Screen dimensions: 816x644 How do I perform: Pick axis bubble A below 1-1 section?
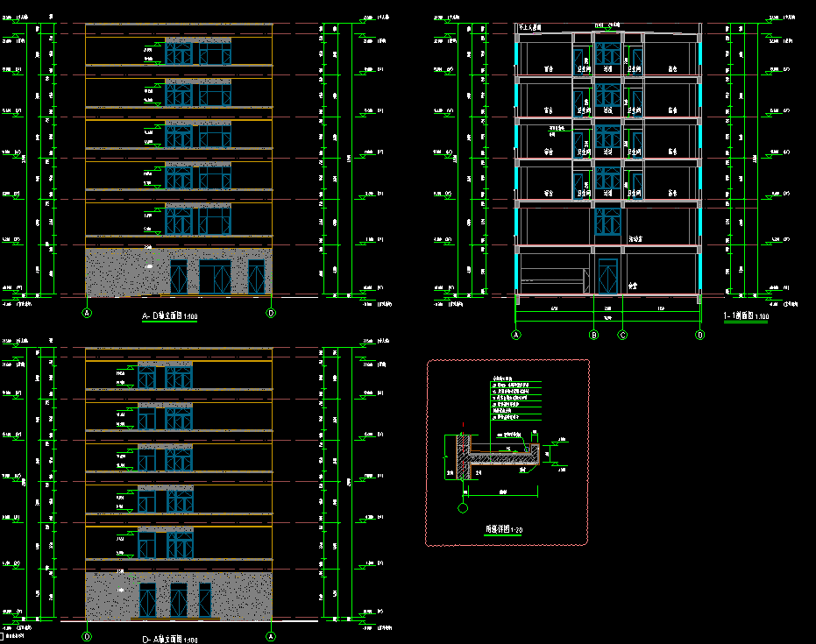pyautogui.click(x=516, y=335)
